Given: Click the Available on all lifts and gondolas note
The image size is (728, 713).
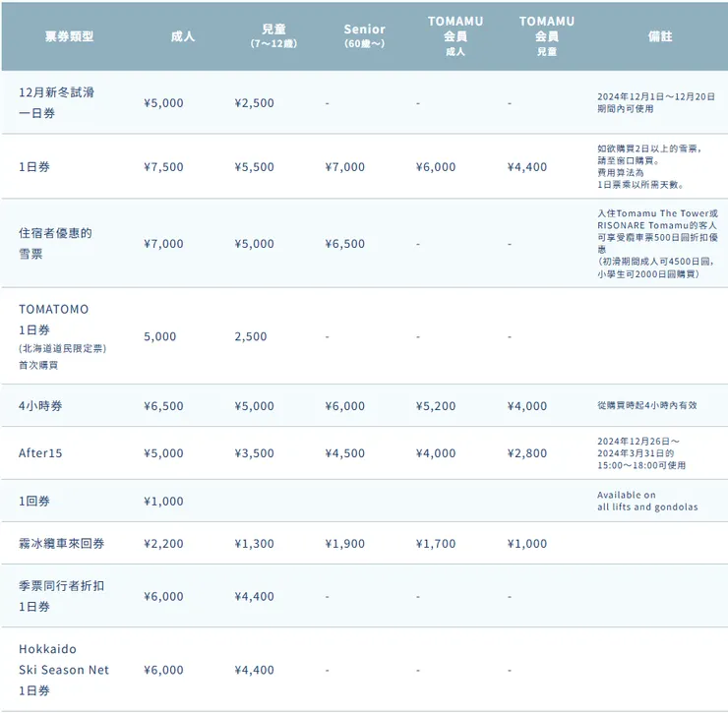Looking at the screenshot, I should 647,502.
